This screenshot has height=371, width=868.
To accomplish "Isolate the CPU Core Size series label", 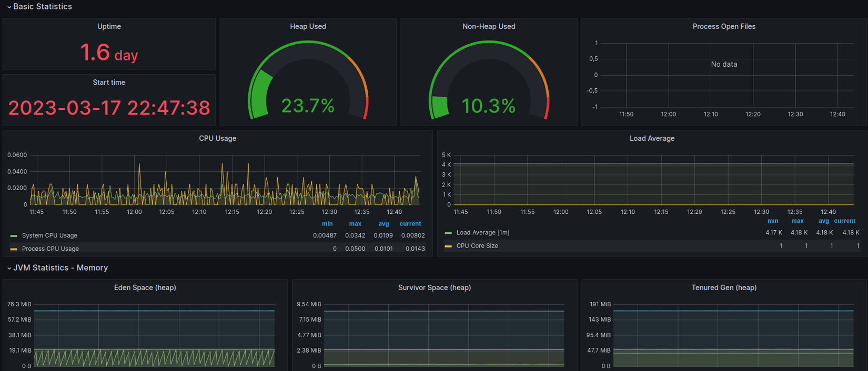I will 477,245.
